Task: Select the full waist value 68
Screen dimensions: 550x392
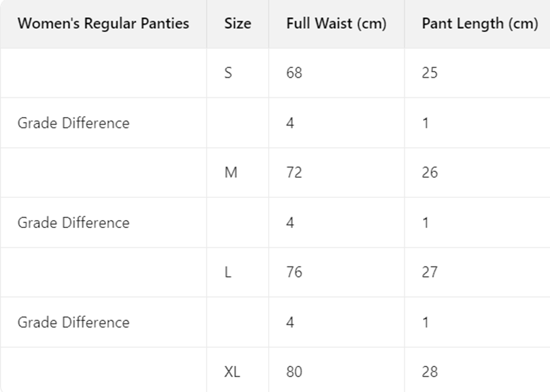Action: tap(294, 73)
